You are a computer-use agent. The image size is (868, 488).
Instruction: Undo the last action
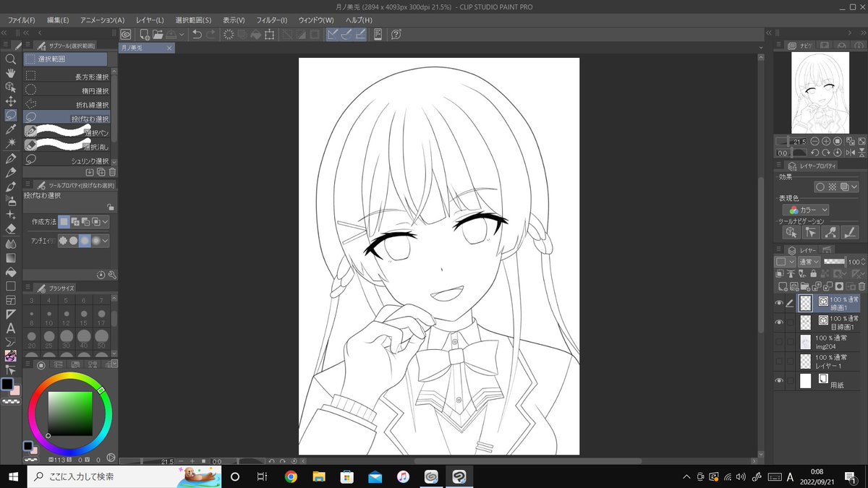tap(197, 34)
